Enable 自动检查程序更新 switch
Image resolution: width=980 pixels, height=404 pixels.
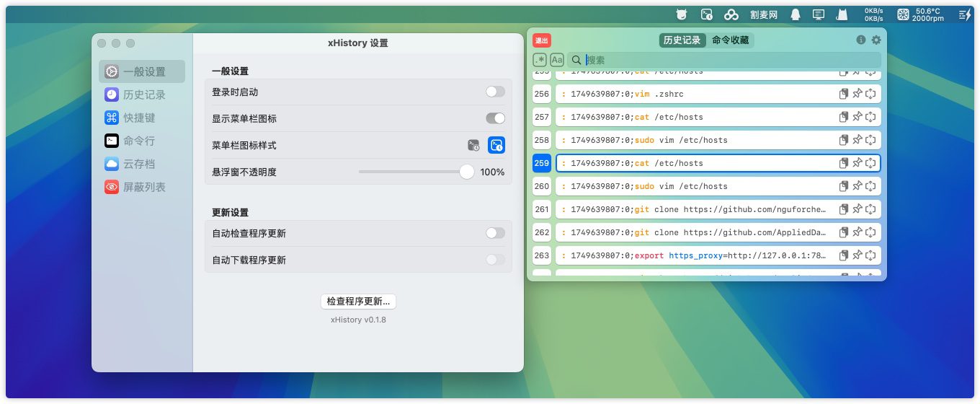[x=495, y=233]
